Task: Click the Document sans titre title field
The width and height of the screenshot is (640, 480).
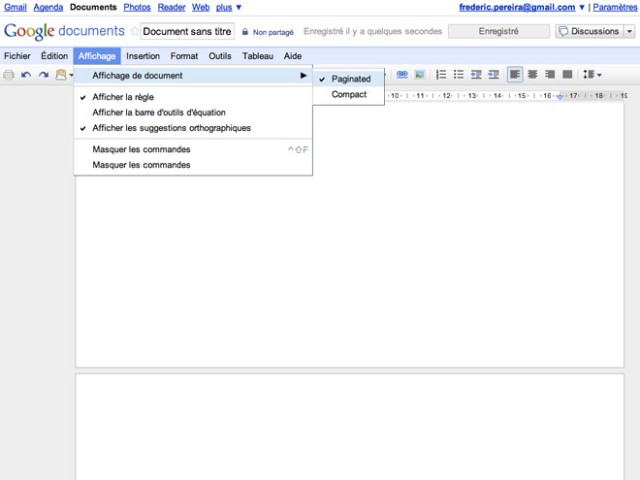Action: point(187,31)
